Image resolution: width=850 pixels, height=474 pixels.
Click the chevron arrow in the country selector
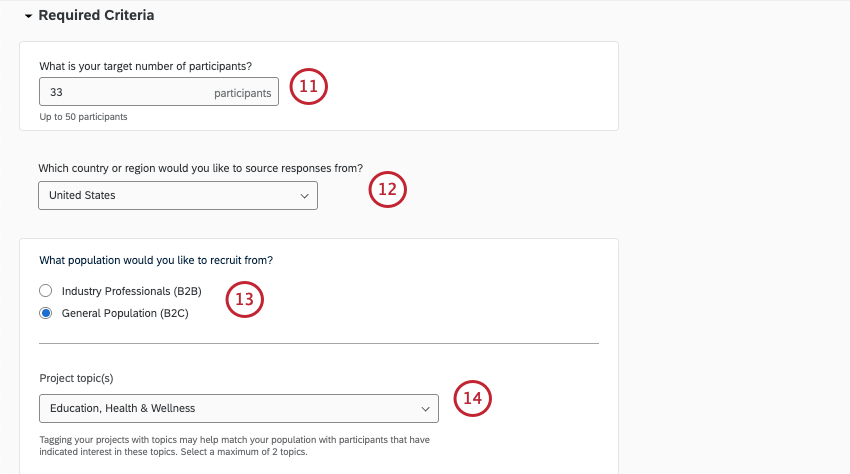click(304, 196)
